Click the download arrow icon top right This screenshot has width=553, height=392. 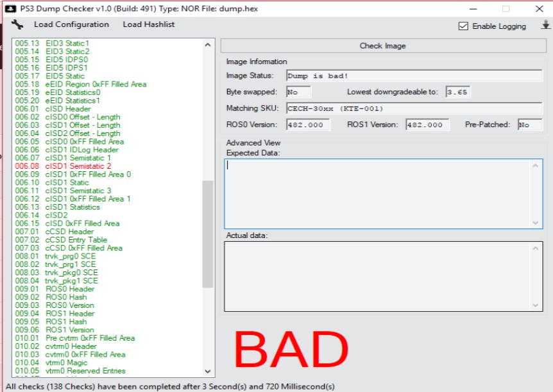coord(545,24)
